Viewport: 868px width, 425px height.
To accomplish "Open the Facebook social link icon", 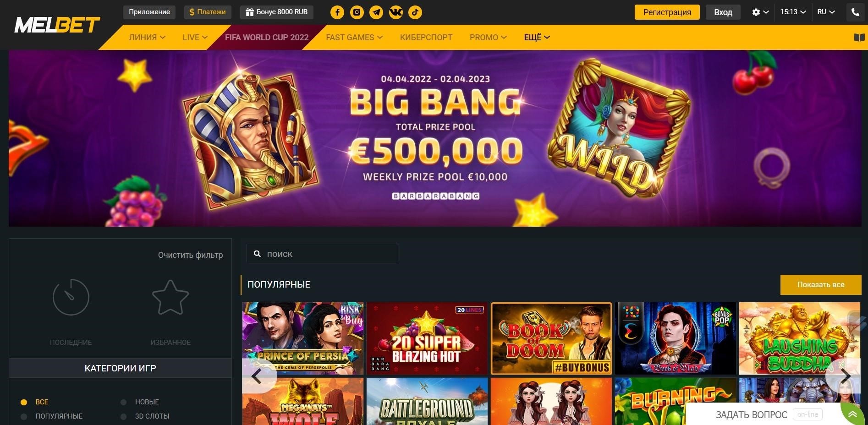I will (x=337, y=12).
